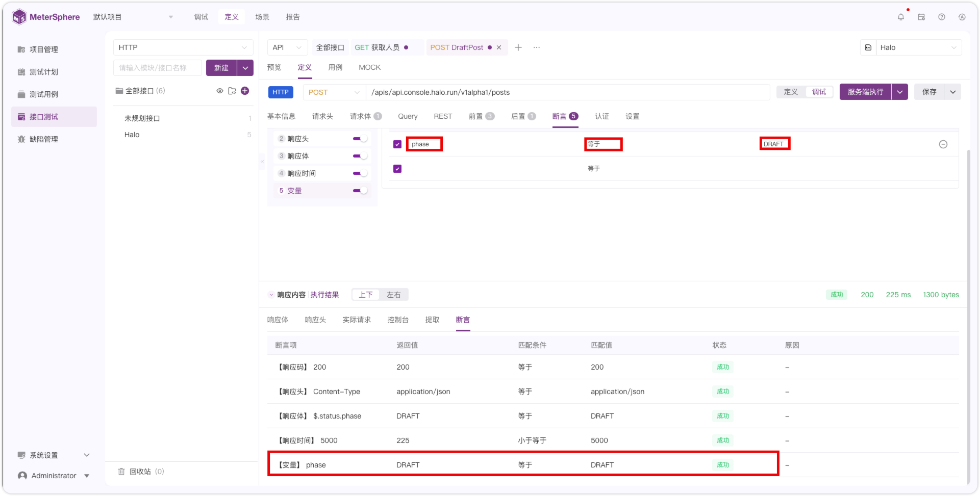This screenshot has height=496, width=980.
Task: Open the notifications bell
Action: pos(901,17)
